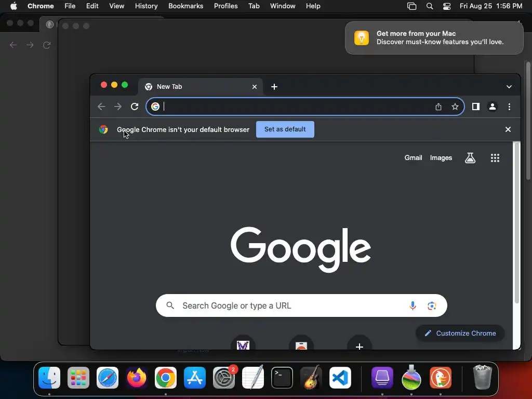Click the macOS installer icon in the dock
Image resolution: width=532 pixels, height=399 pixels.
(x=411, y=378)
